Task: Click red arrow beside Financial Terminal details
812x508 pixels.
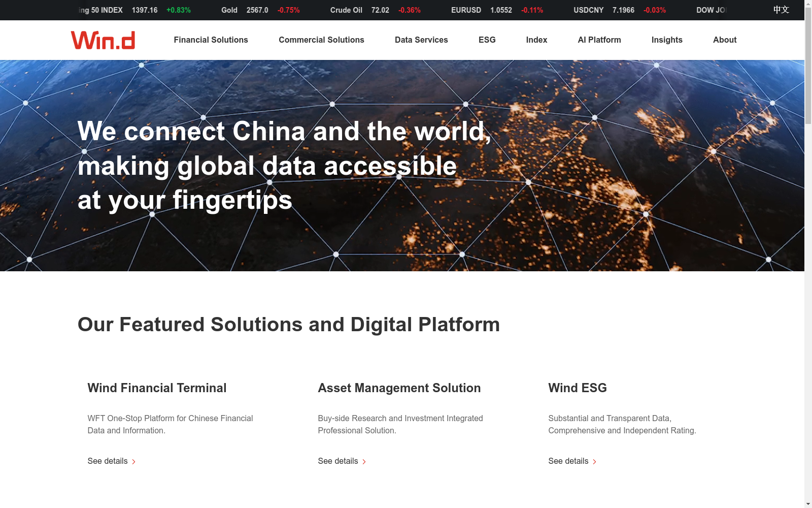Action: 133,461
